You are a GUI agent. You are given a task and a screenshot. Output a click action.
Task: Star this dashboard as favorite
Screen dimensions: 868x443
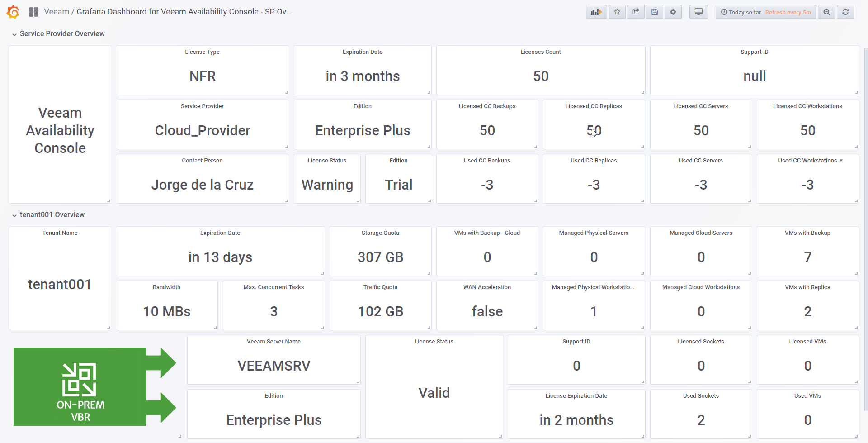617,12
